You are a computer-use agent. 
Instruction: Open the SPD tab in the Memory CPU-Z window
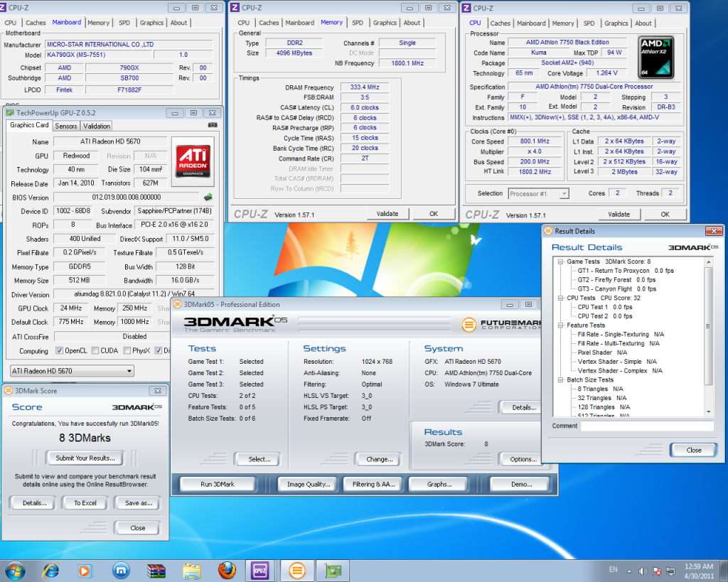358,23
